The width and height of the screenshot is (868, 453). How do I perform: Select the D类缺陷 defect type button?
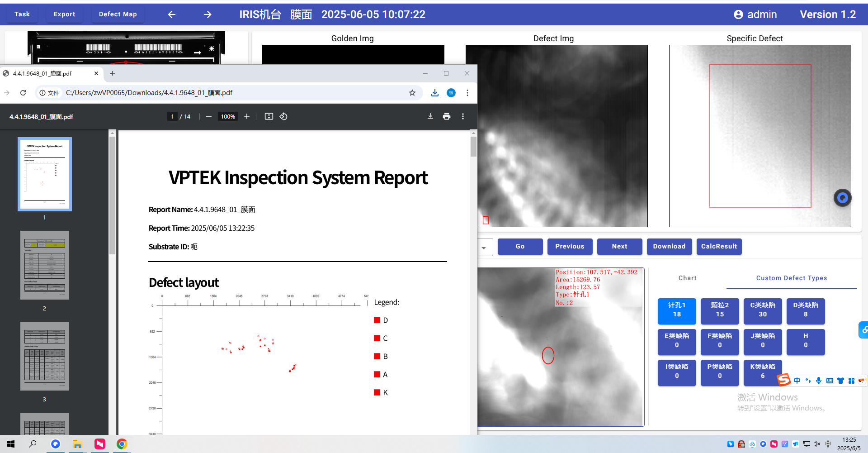[806, 311]
